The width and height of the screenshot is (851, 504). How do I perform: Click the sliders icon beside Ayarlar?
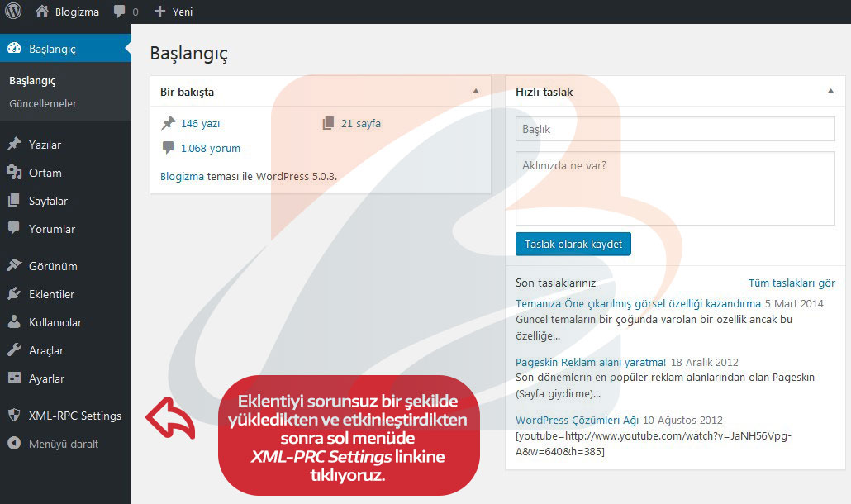pyautogui.click(x=14, y=378)
